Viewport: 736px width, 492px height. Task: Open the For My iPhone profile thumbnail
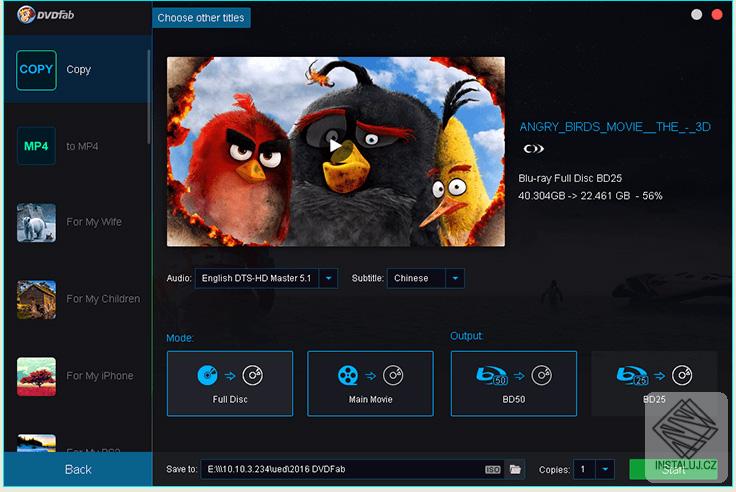36,377
